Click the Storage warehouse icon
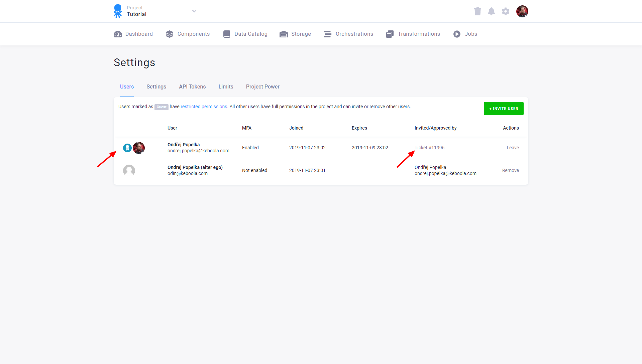The image size is (642, 364). click(284, 34)
